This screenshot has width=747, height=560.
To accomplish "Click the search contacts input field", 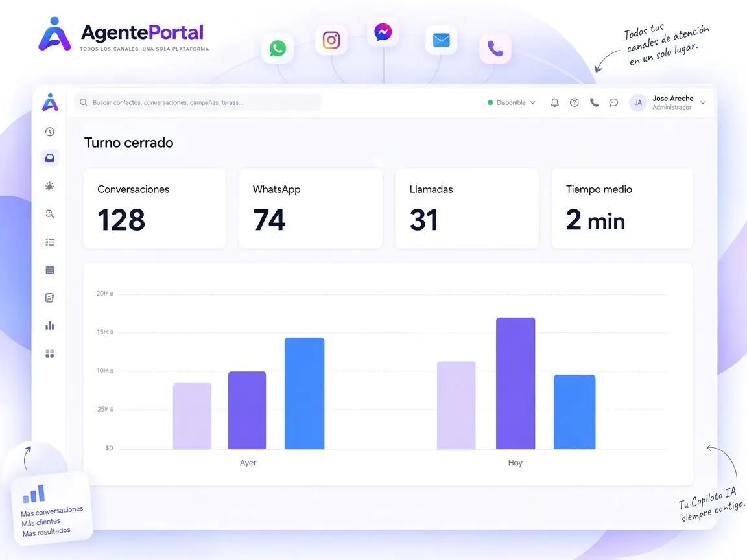I will pyautogui.click(x=198, y=102).
